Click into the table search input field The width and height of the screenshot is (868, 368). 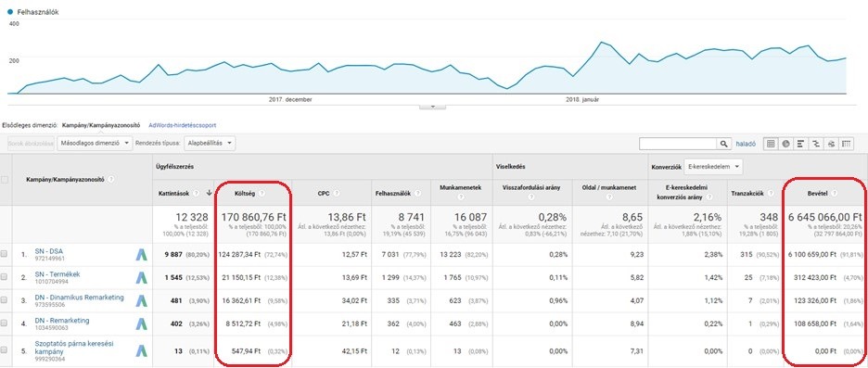tap(679, 144)
